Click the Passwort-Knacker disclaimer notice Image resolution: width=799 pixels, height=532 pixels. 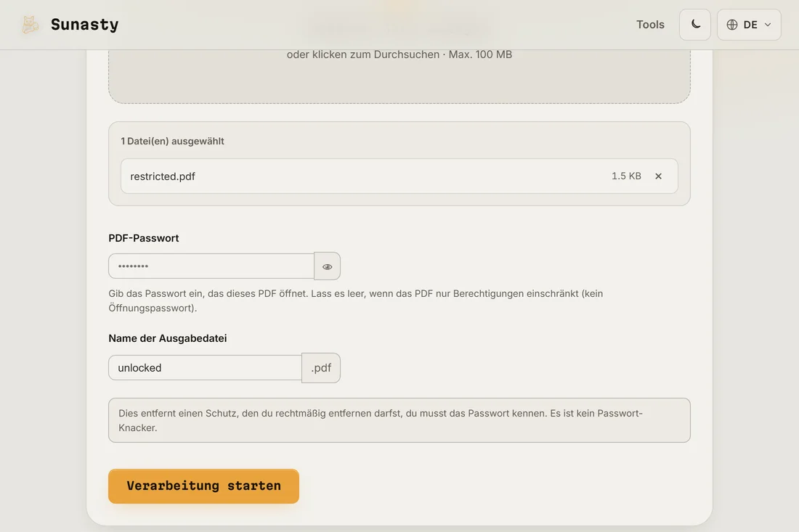tap(399, 420)
